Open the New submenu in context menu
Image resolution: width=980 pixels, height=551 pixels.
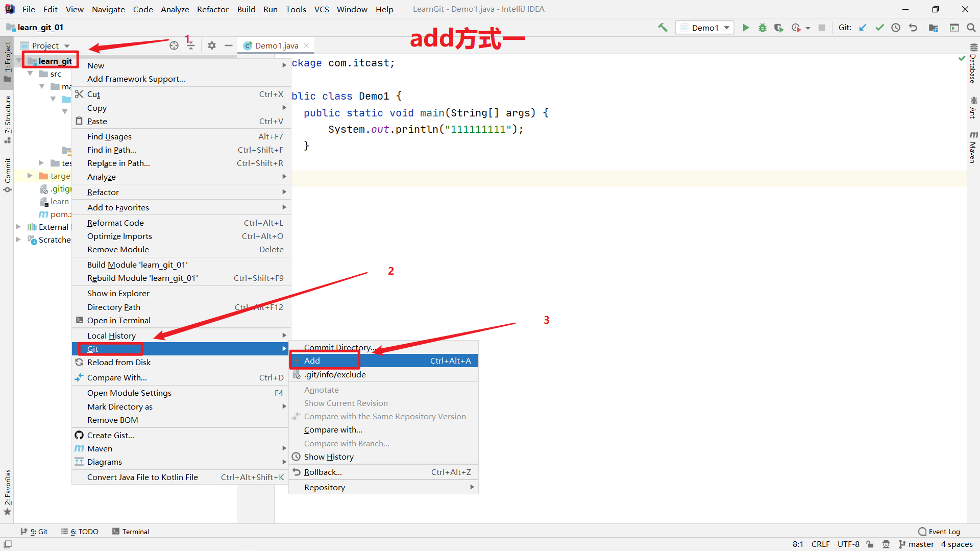(181, 65)
